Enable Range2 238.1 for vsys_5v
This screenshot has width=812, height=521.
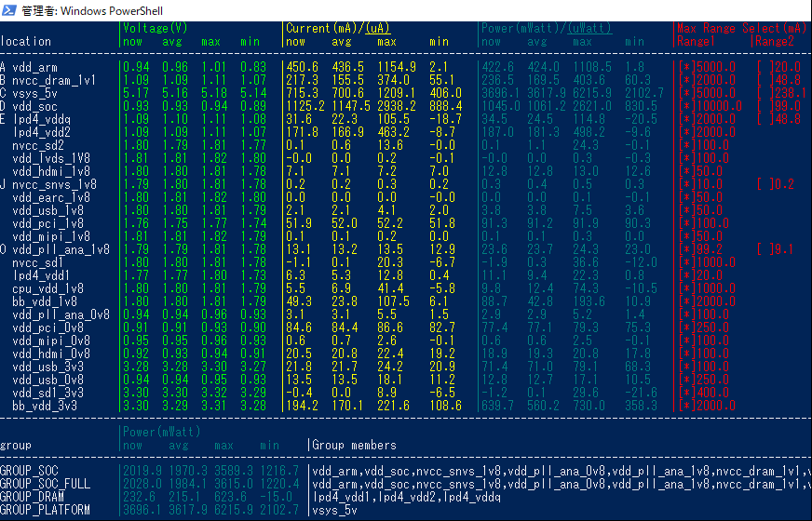pyautogui.click(x=764, y=93)
